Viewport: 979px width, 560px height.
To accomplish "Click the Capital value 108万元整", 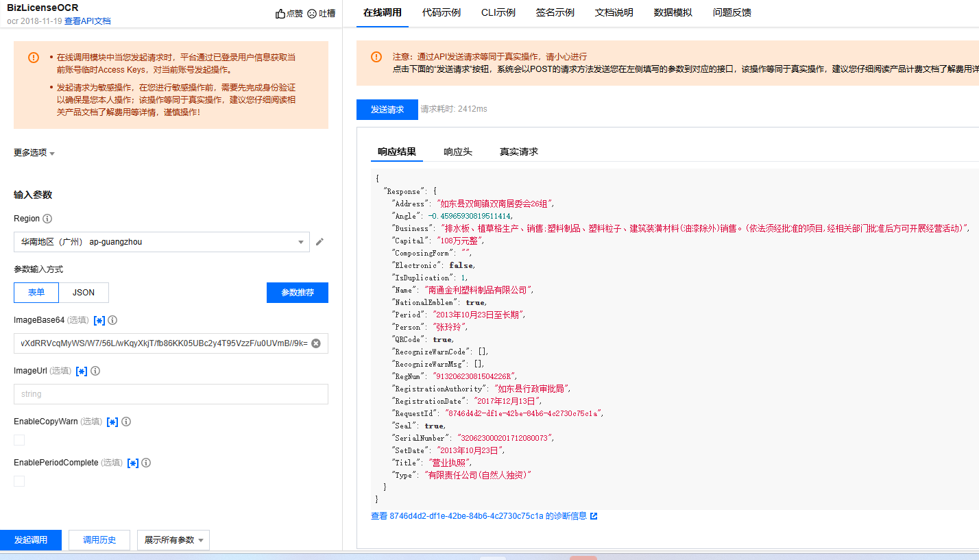I will (x=459, y=241).
